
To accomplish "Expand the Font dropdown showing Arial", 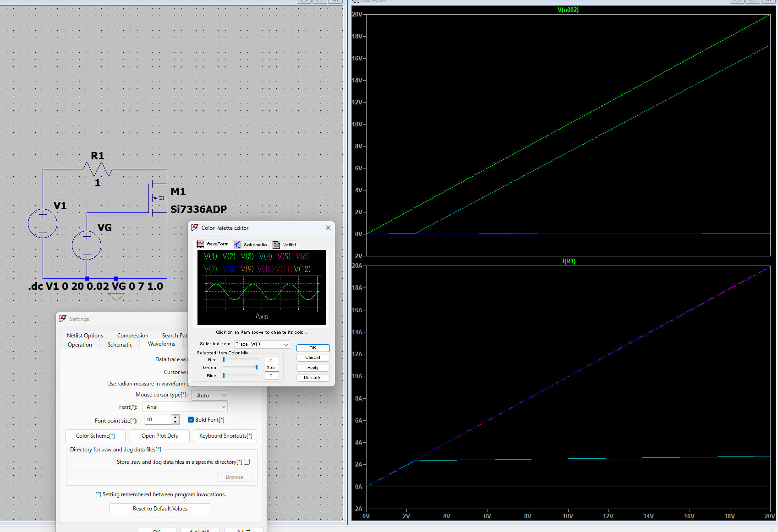I will (x=185, y=407).
